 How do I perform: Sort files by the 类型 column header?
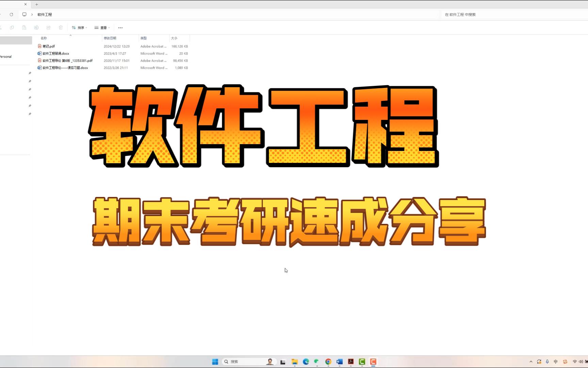click(144, 38)
